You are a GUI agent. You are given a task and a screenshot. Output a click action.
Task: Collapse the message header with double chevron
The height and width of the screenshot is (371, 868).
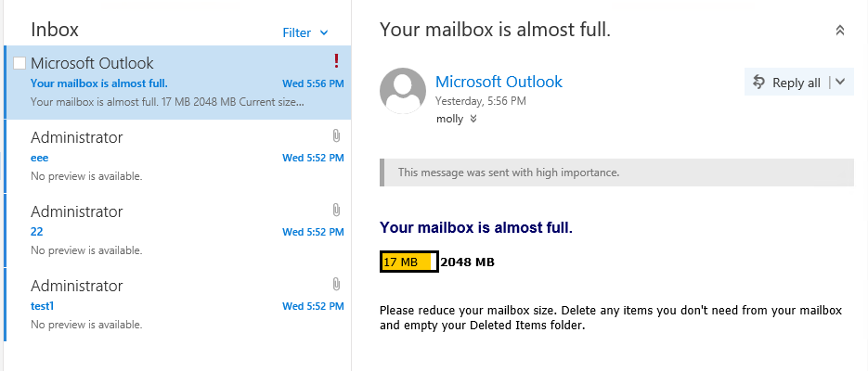(840, 31)
